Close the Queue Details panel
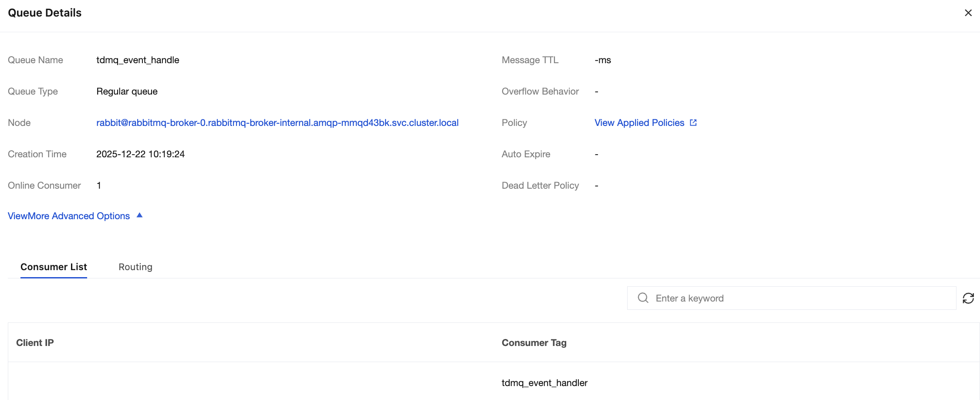 pos(968,13)
